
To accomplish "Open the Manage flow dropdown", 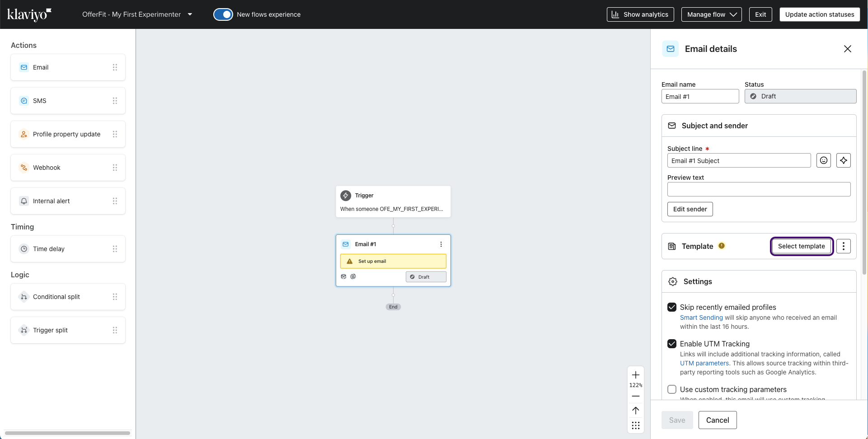I will (711, 14).
